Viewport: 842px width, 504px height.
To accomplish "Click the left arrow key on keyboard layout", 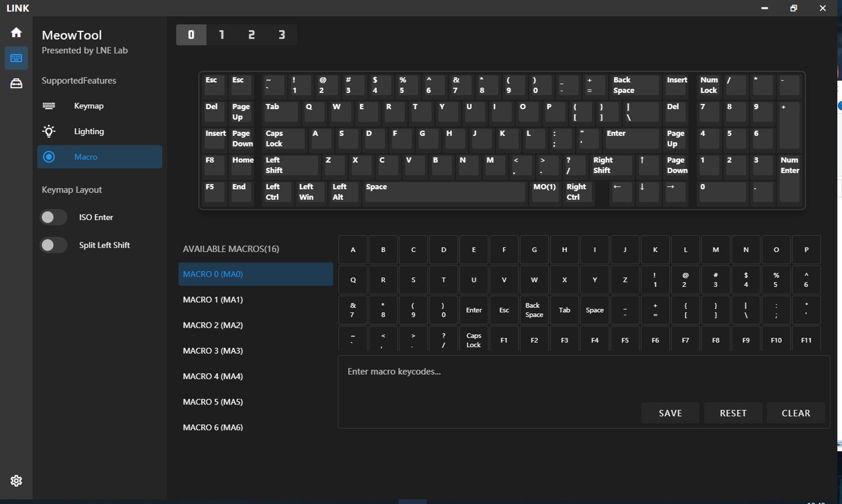I will point(621,192).
